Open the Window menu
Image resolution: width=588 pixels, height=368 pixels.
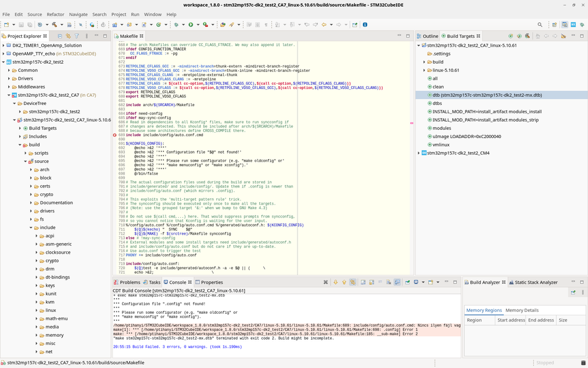(153, 14)
